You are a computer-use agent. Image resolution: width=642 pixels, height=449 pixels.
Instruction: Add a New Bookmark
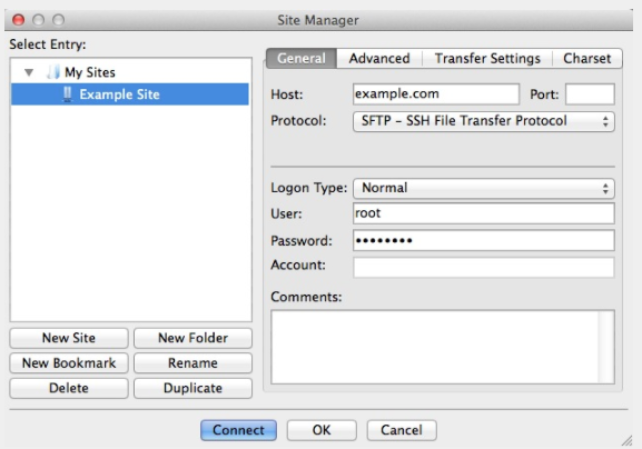tap(69, 363)
